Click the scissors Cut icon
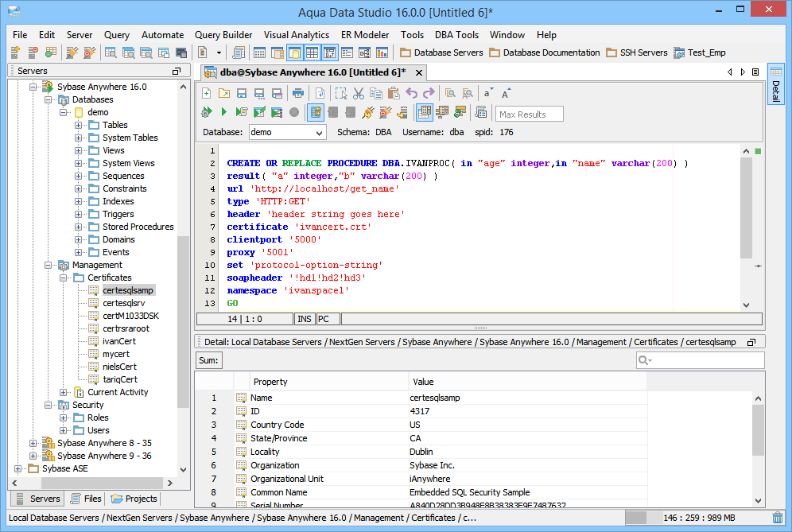This screenshot has height=532, width=792. click(x=359, y=93)
